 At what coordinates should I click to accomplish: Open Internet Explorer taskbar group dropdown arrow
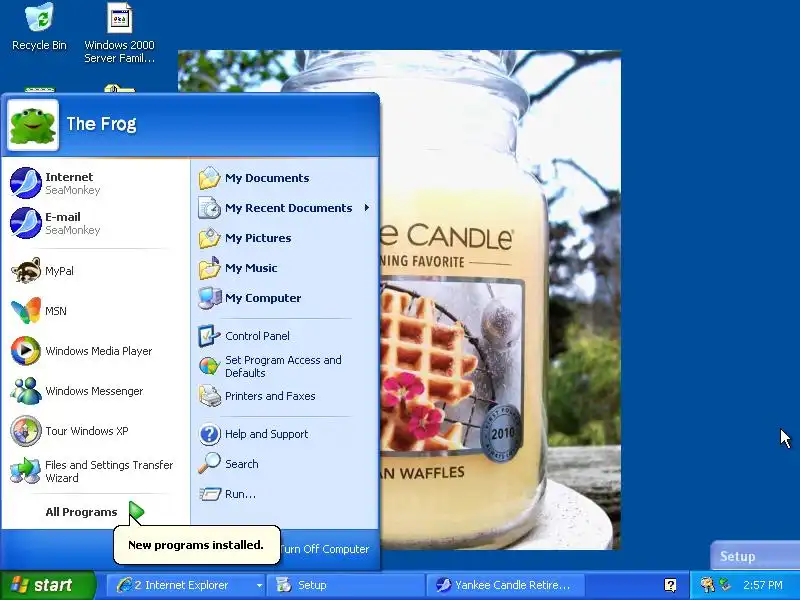[x=259, y=585]
